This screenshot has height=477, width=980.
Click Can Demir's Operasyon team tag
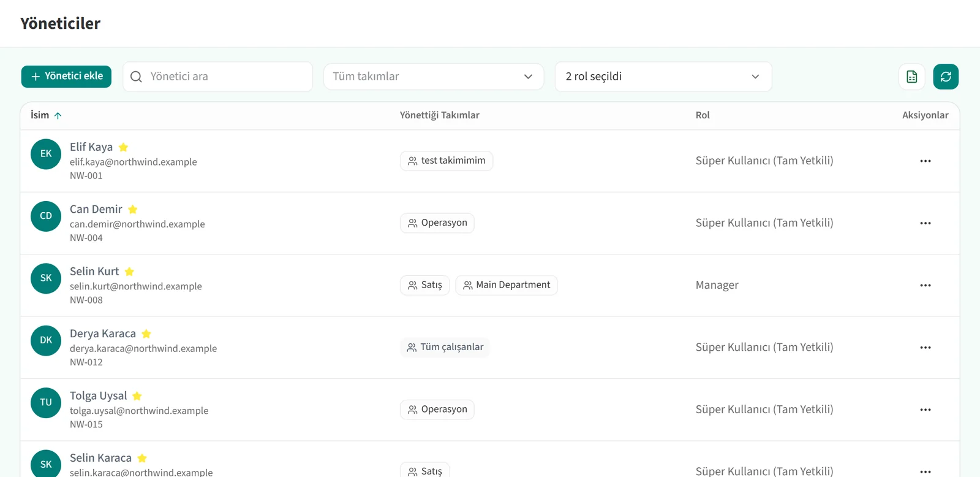437,223
